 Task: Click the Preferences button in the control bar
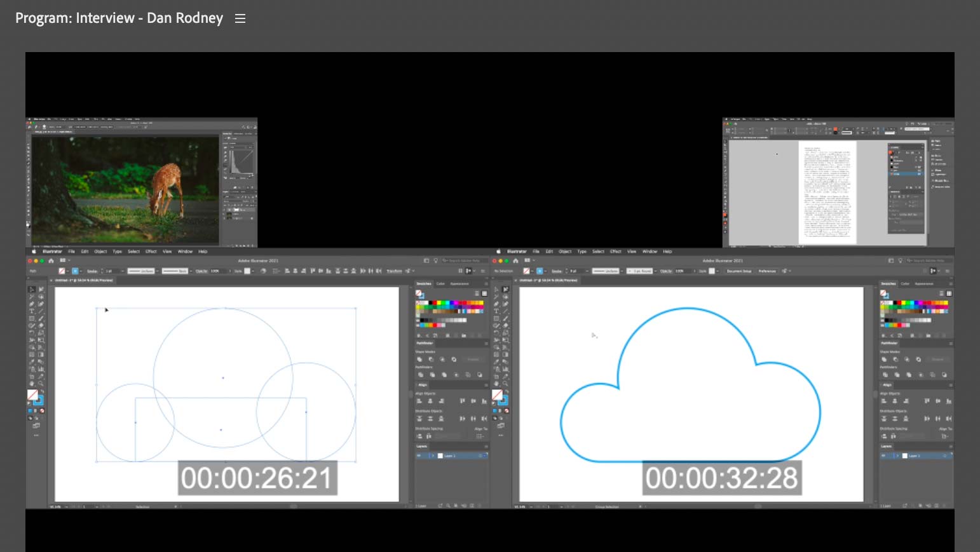[x=768, y=271]
